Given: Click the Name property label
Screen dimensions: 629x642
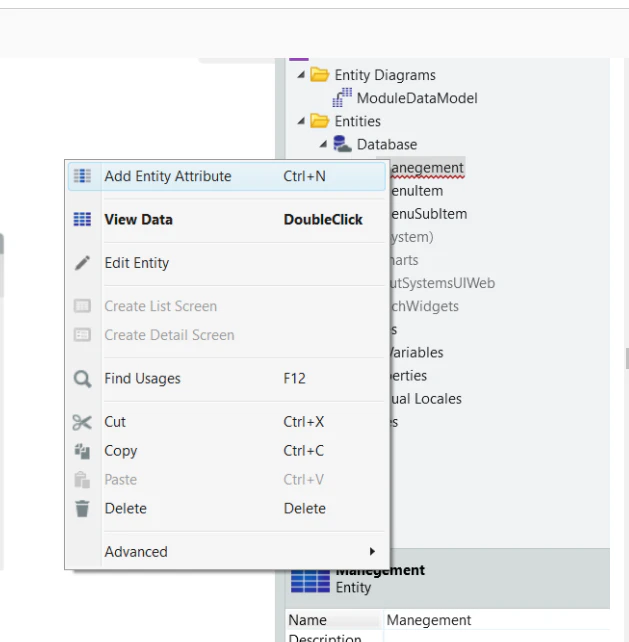Looking at the screenshot, I should tap(308, 620).
